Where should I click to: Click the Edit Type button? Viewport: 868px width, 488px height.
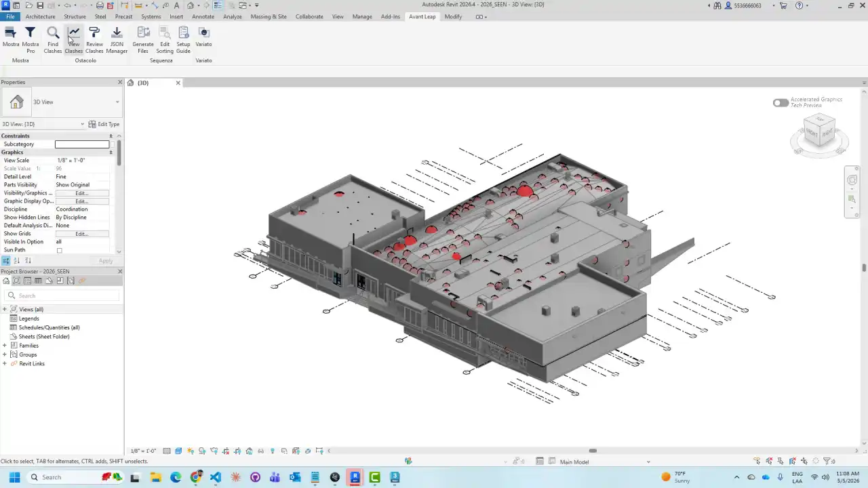tap(104, 124)
